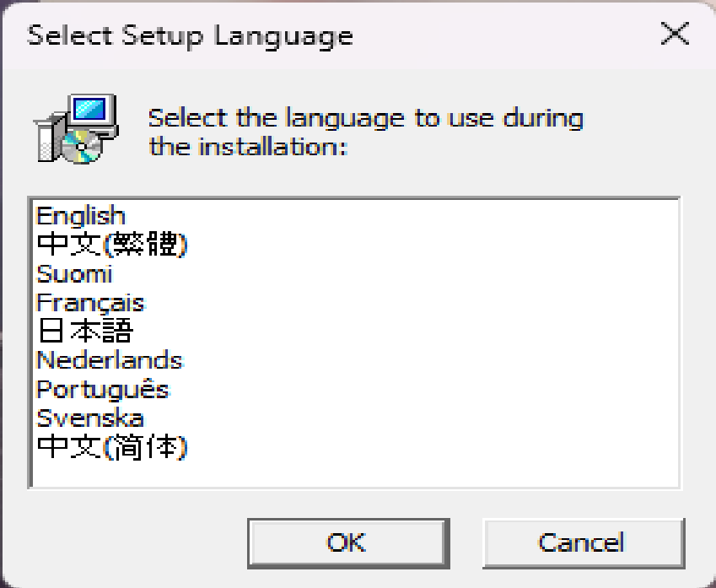The height and width of the screenshot is (588, 716).
Task: Pick Svenska in the language list
Action: [x=90, y=418]
